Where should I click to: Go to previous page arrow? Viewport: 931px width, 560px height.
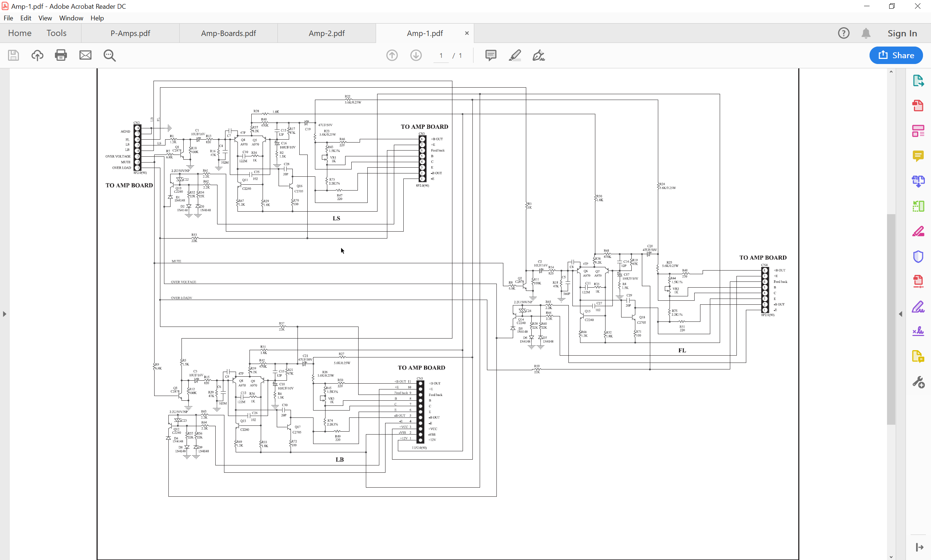tap(392, 56)
